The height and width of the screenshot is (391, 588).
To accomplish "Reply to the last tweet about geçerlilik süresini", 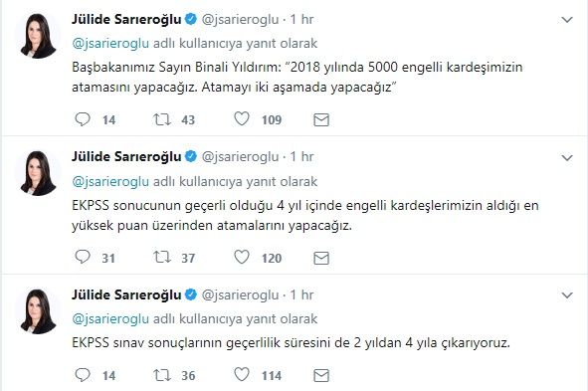I will (83, 375).
